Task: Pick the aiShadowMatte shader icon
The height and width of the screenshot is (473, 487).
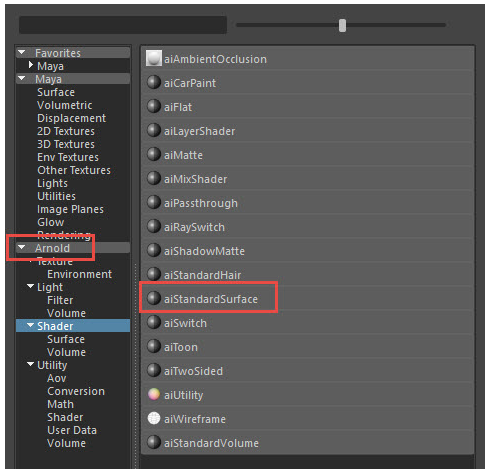Action: tap(154, 250)
